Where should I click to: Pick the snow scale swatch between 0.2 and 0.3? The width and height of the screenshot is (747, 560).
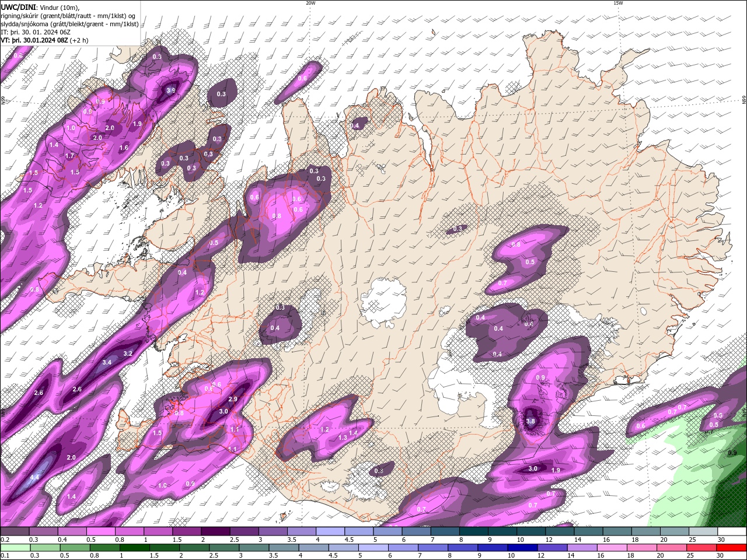click(14, 531)
